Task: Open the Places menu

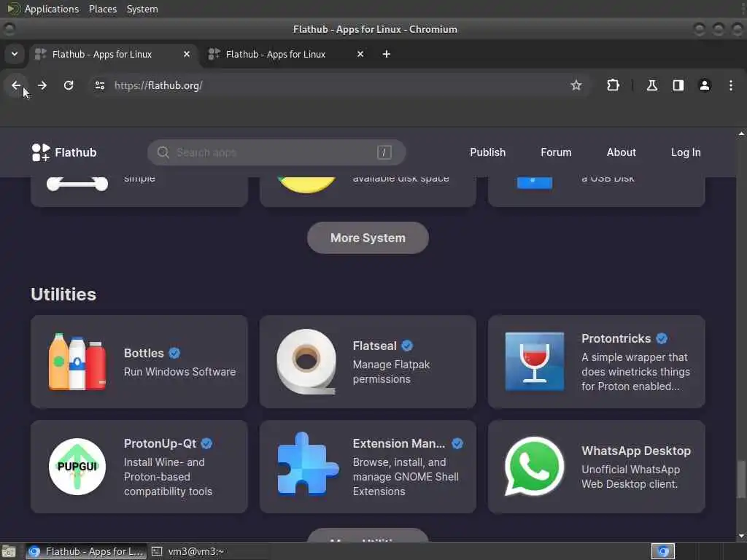Action: pyautogui.click(x=102, y=9)
